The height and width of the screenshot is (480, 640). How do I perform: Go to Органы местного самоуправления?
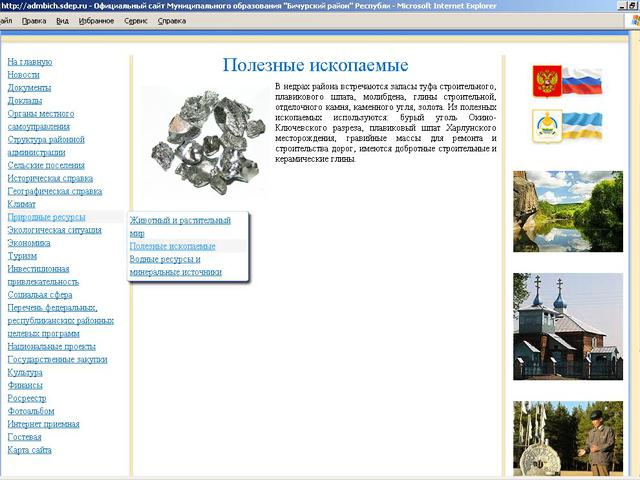tap(41, 120)
